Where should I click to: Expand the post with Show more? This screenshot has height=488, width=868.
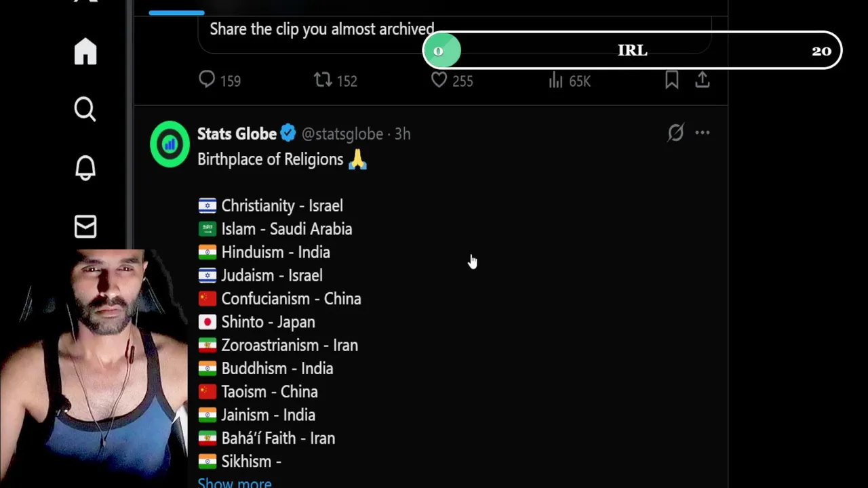pyautogui.click(x=234, y=483)
